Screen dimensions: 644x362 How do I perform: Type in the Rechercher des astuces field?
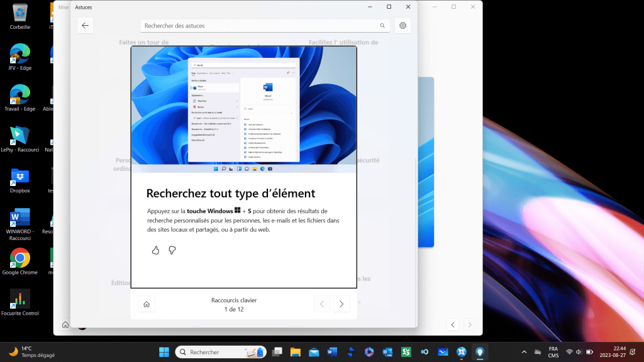point(258,26)
